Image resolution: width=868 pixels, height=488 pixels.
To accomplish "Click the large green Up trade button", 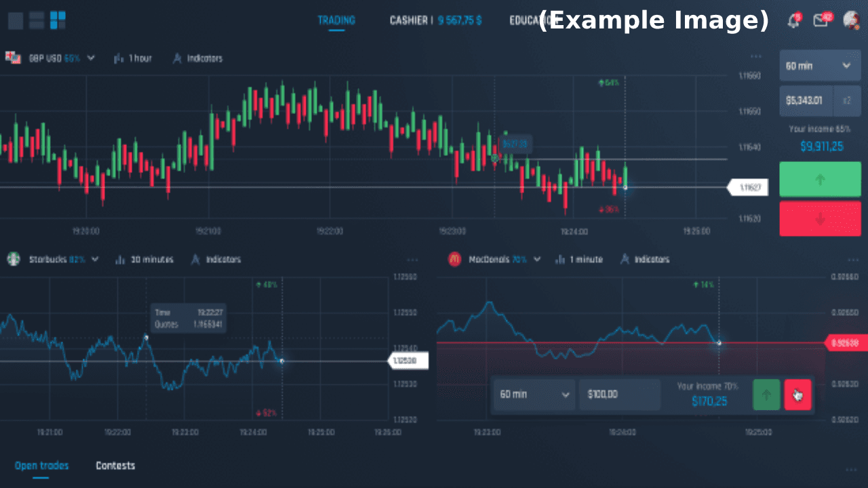I will [x=820, y=180].
